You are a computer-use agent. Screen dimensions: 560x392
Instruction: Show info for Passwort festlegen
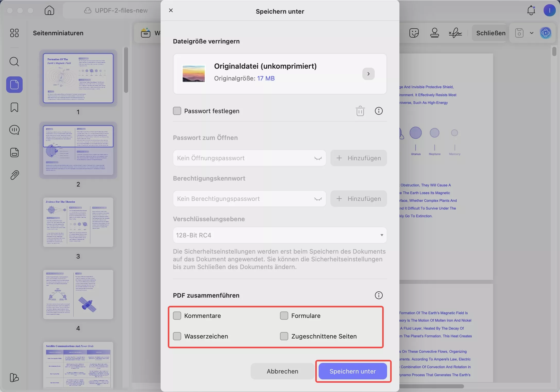(x=379, y=111)
